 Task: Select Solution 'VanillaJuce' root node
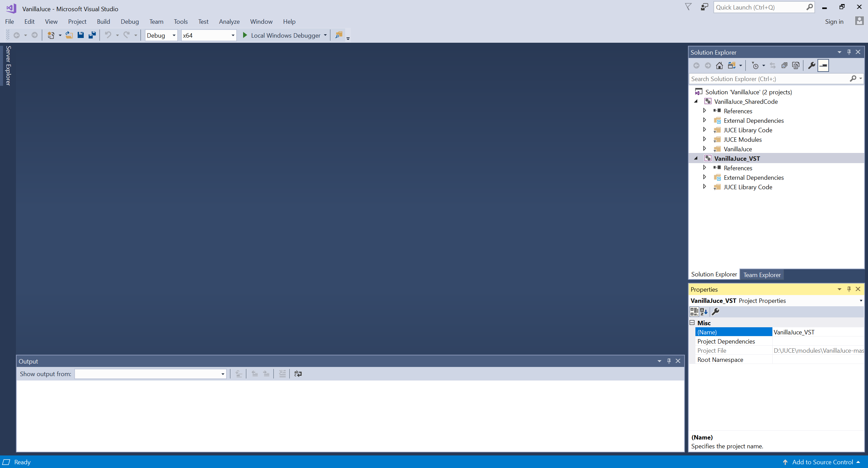coord(749,92)
